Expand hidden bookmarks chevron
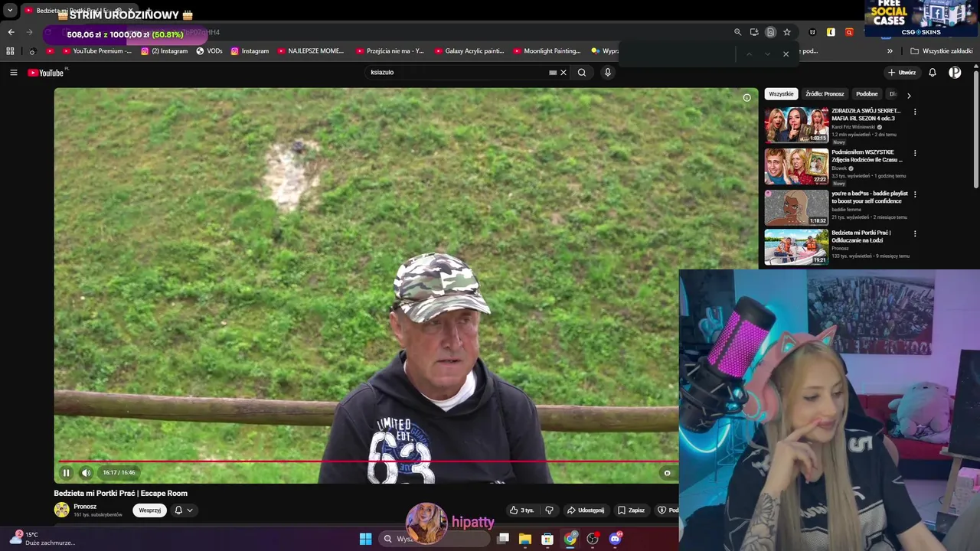980x551 pixels. (x=890, y=51)
